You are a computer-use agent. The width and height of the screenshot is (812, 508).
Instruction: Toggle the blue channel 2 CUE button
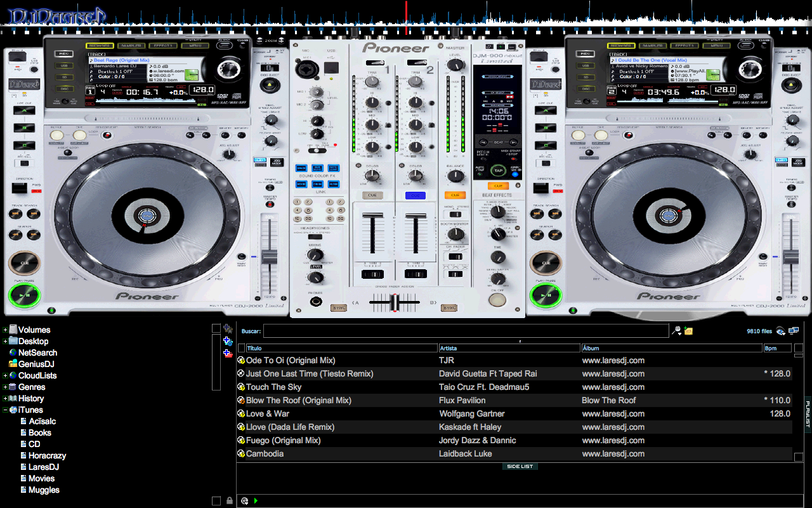pos(416,196)
